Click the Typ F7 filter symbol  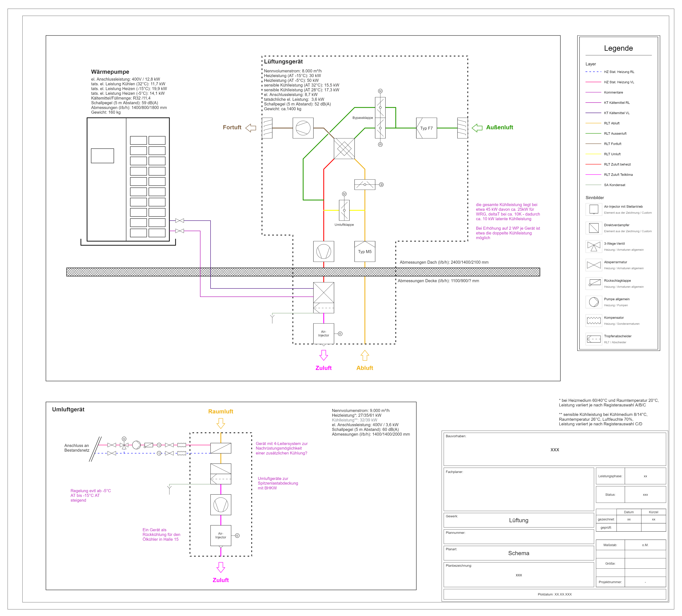(426, 128)
